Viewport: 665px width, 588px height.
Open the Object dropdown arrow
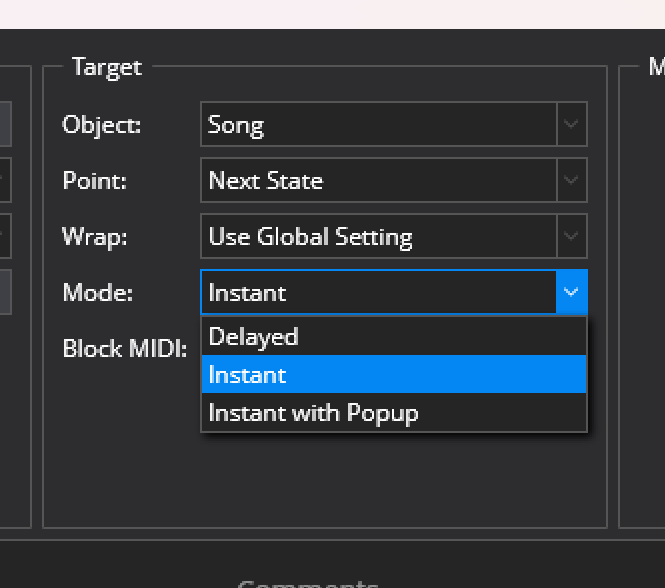pos(571,124)
